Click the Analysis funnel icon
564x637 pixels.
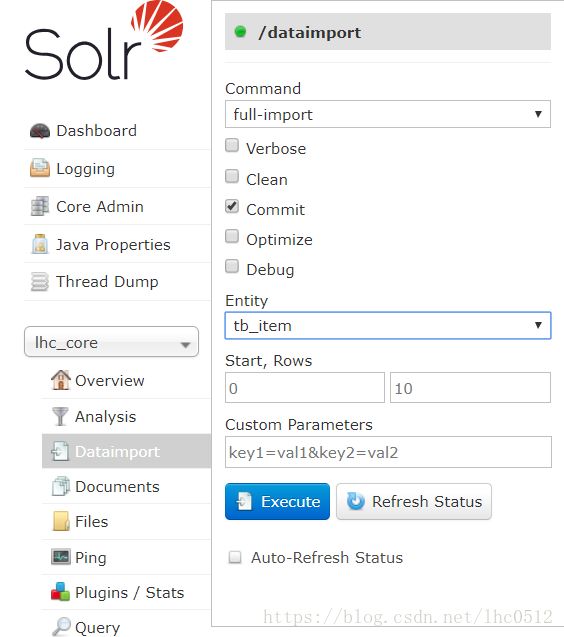pyautogui.click(x=61, y=416)
